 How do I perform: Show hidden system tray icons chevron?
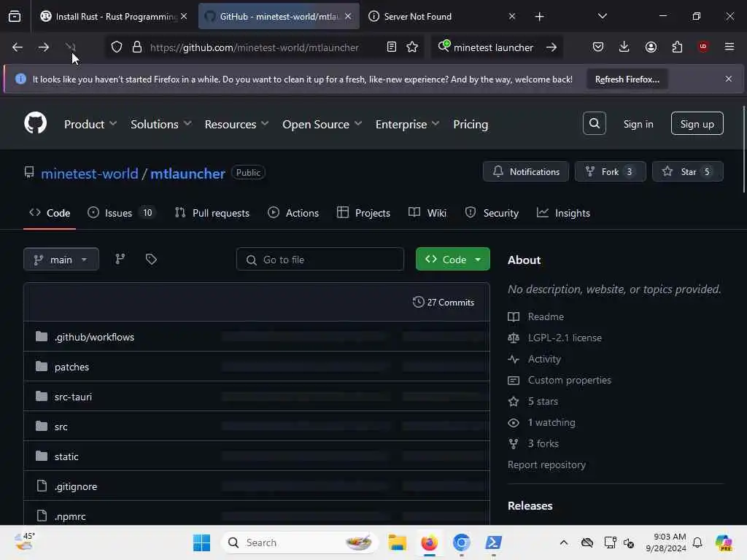pyautogui.click(x=564, y=542)
